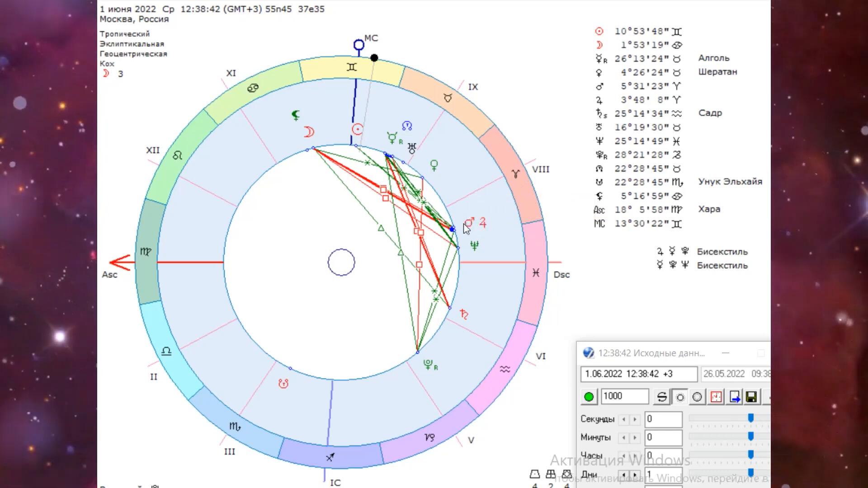Click the dynamics window globe title icon
The width and height of the screenshot is (868, 488).
[588, 353]
